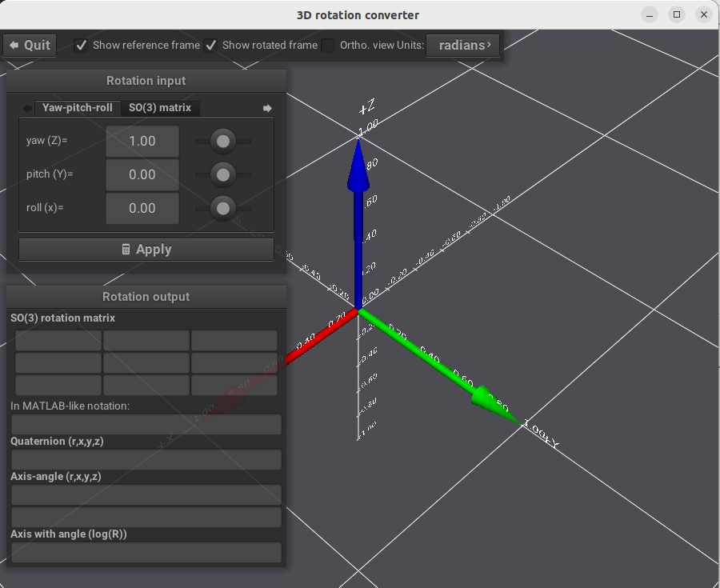The height and width of the screenshot is (588, 720).
Task: Click the Quaternion (r,x,y,z) output field
Action: (x=146, y=459)
